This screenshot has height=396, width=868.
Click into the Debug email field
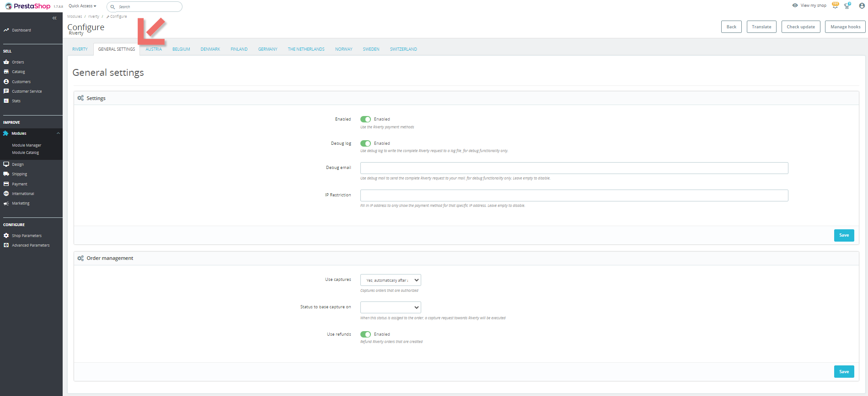click(x=574, y=168)
